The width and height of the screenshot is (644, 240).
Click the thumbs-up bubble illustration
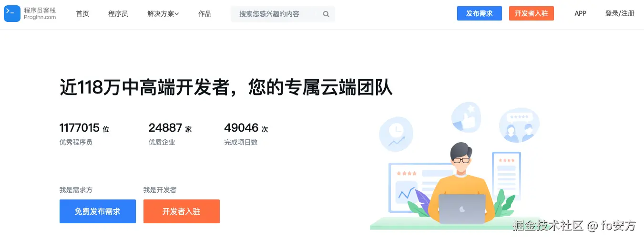click(x=467, y=117)
